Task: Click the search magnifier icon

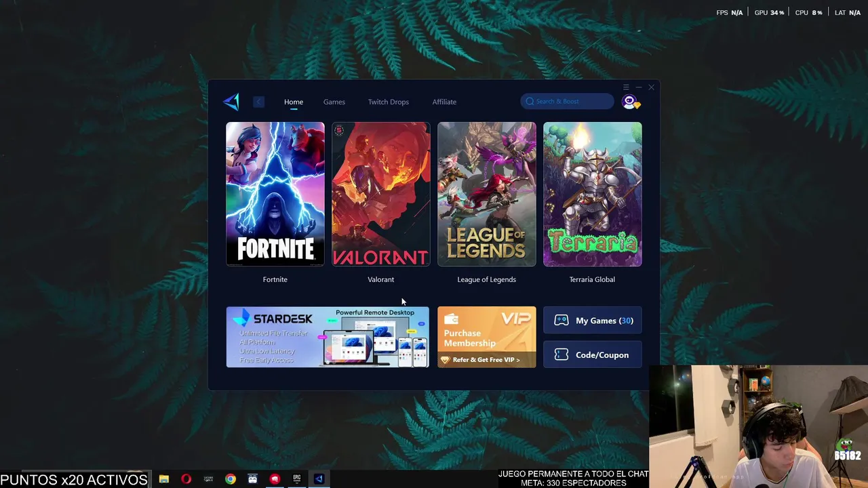Action: pyautogui.click(x=530, y=102)
